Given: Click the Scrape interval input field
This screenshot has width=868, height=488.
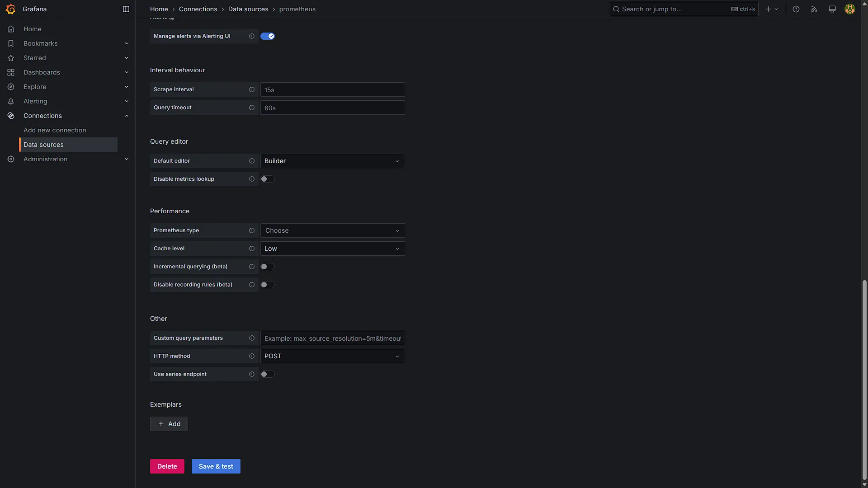Looking at the screenshot, I should 332,89.
